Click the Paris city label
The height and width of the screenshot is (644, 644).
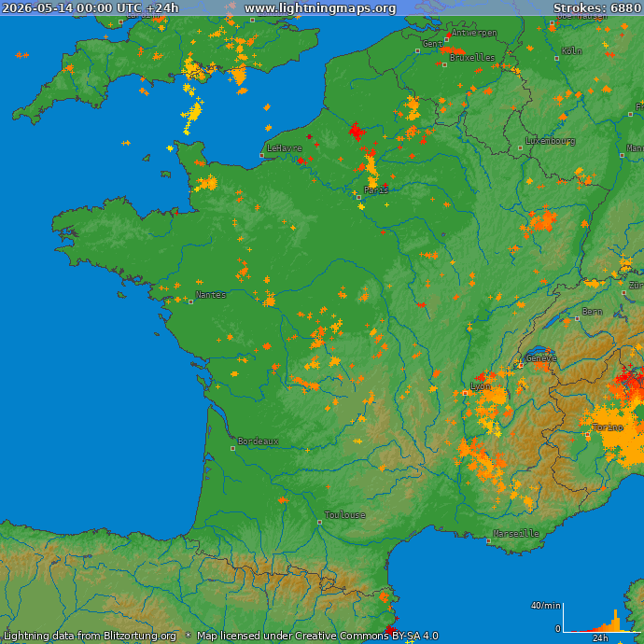[376, 189]
